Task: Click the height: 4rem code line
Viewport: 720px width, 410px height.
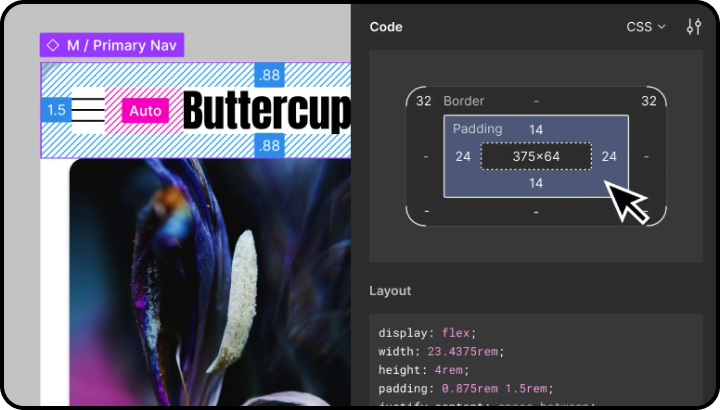Action: pyautogui.click(x=423, y=370)
